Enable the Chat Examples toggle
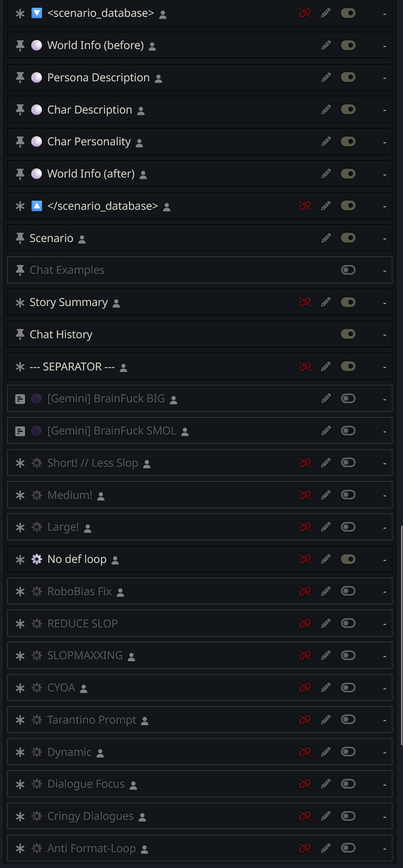 tap(348, 270)
